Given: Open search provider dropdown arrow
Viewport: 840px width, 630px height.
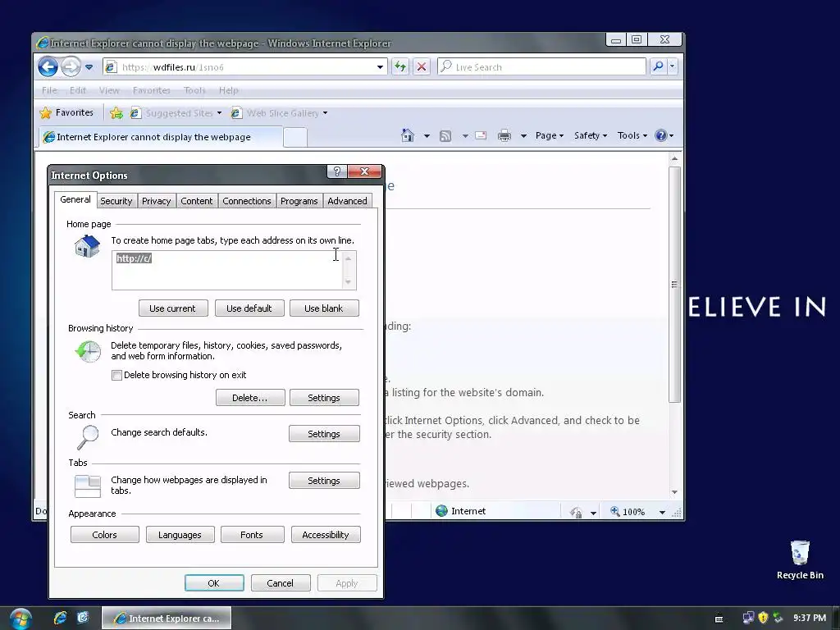Looking at the screenshot, I should coord(673,66).
